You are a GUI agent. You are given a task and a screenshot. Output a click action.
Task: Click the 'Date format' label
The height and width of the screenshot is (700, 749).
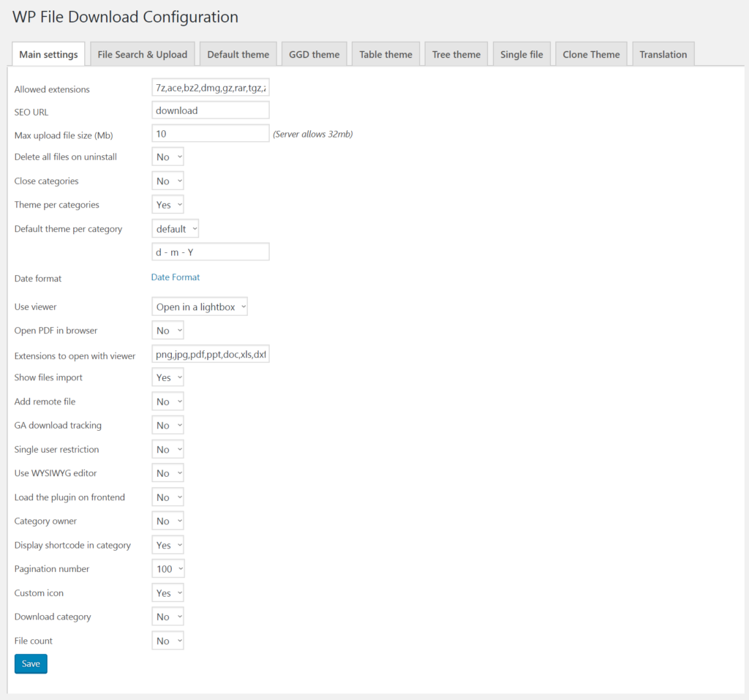coord(38,279)
